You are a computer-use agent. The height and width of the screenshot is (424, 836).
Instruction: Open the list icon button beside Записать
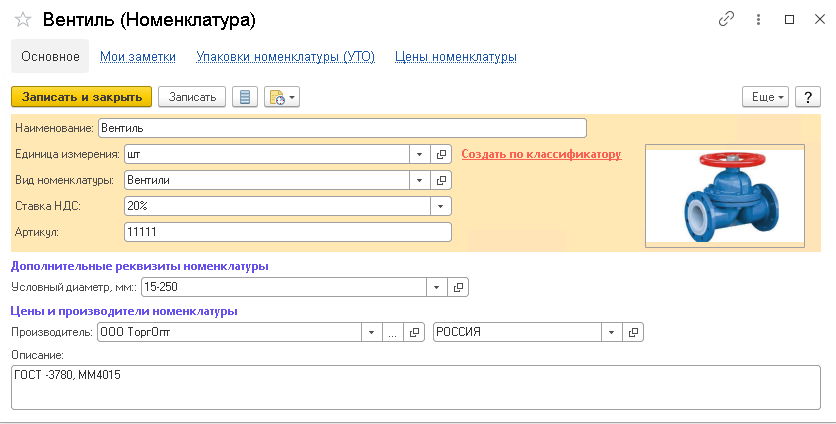245,97
